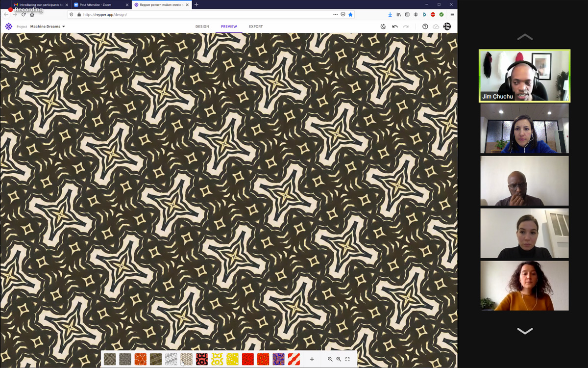
Task: Click the repper.app address bar
Action: pos(196,15)
